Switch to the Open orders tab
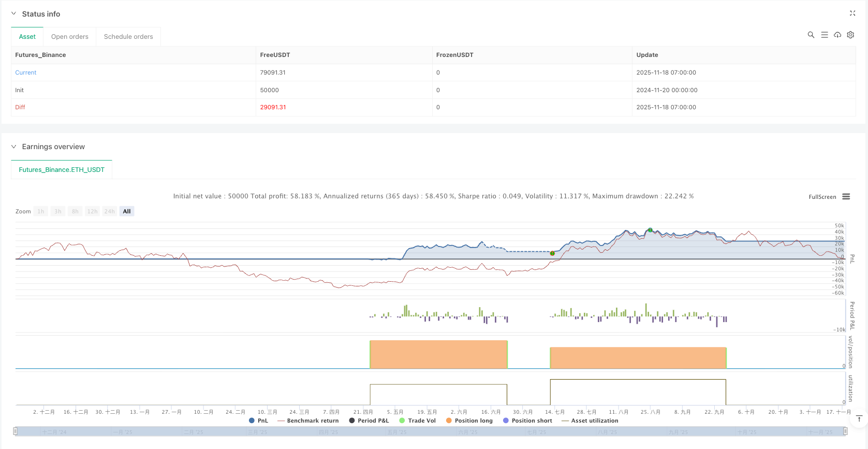Image resolution: width=868 pixels, height=449 pixels. click(70, 37)
